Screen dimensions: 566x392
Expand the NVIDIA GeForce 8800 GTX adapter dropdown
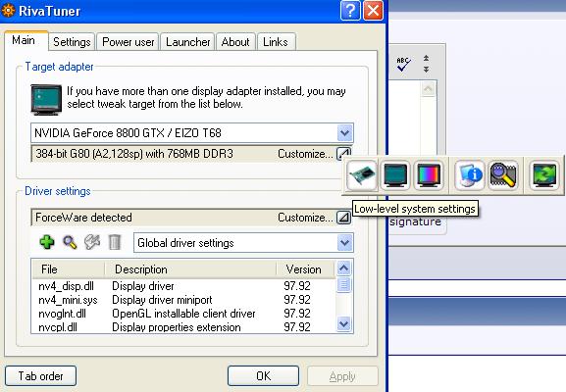pyautogui.click(x=344, y=133)
